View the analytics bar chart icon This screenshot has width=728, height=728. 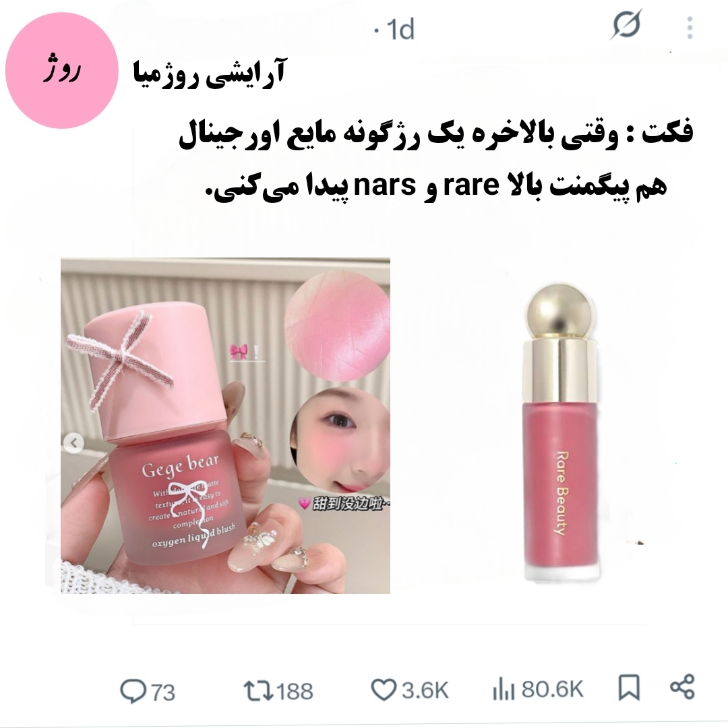pyautogui.click(x=504, y=690)
